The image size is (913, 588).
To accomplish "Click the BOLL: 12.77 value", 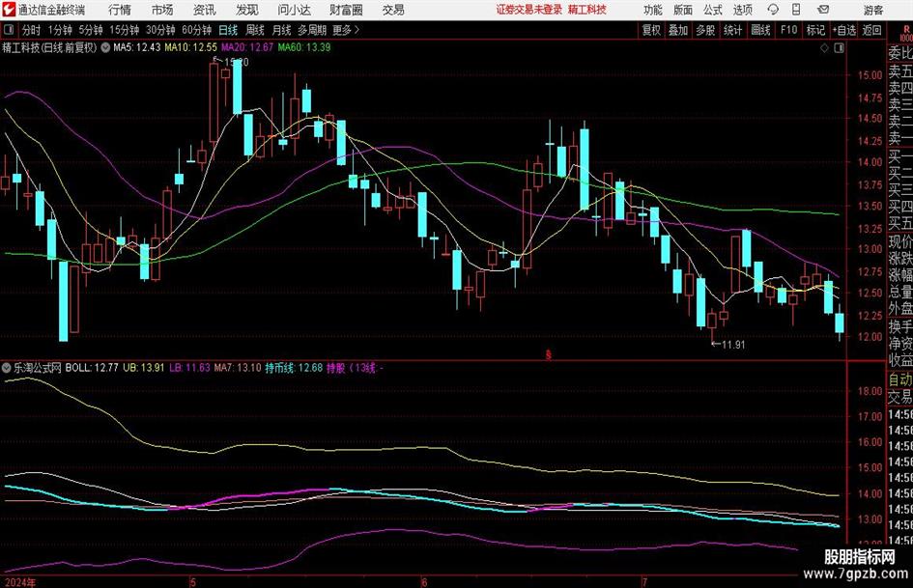I will 92,368.
